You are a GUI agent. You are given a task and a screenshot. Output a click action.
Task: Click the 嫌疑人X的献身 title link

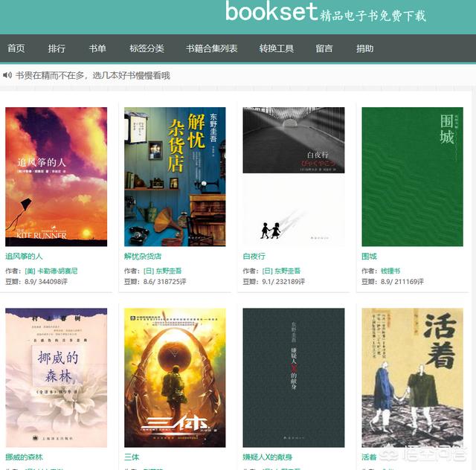click(268, 457)
